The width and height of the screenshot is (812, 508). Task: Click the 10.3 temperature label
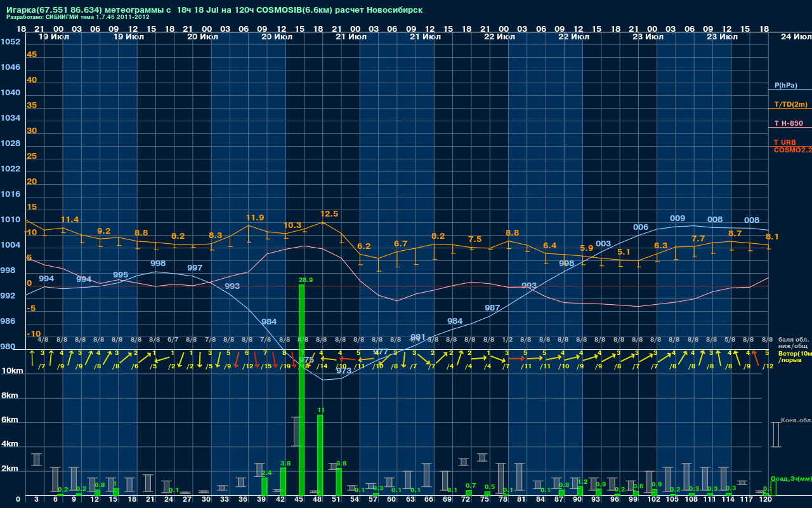(292, 225)
